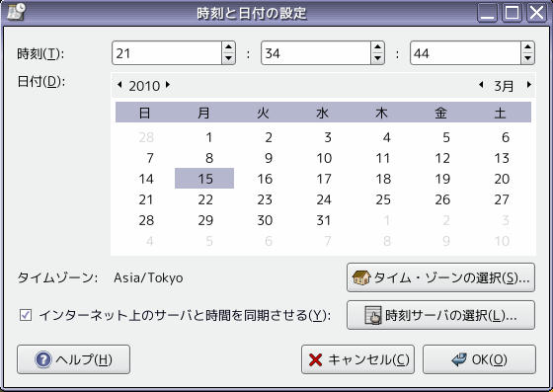Go to previous month before 3月

(x=481, y=85)
